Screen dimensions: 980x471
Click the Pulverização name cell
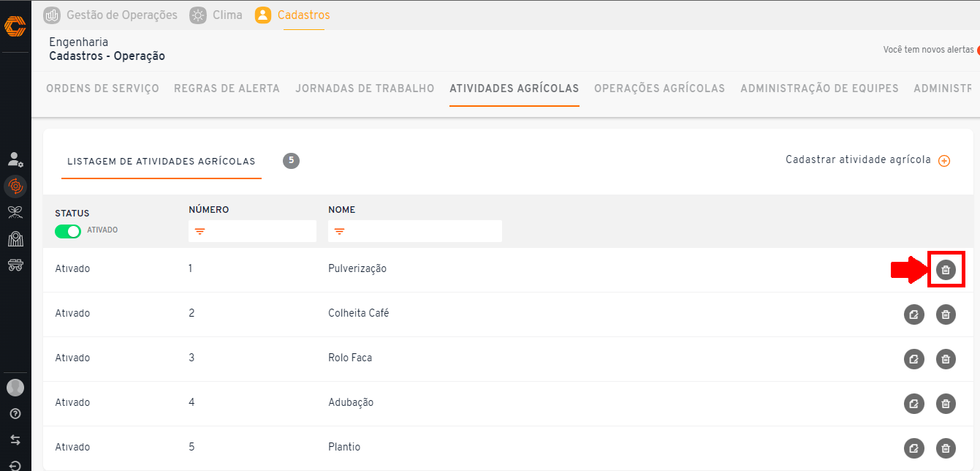tap(357, 268)
